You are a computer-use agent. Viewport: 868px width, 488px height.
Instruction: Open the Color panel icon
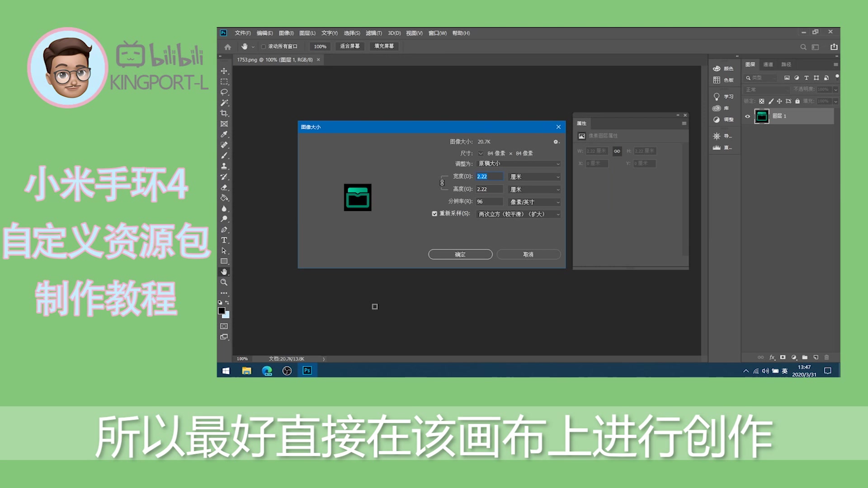click(717, 69)
